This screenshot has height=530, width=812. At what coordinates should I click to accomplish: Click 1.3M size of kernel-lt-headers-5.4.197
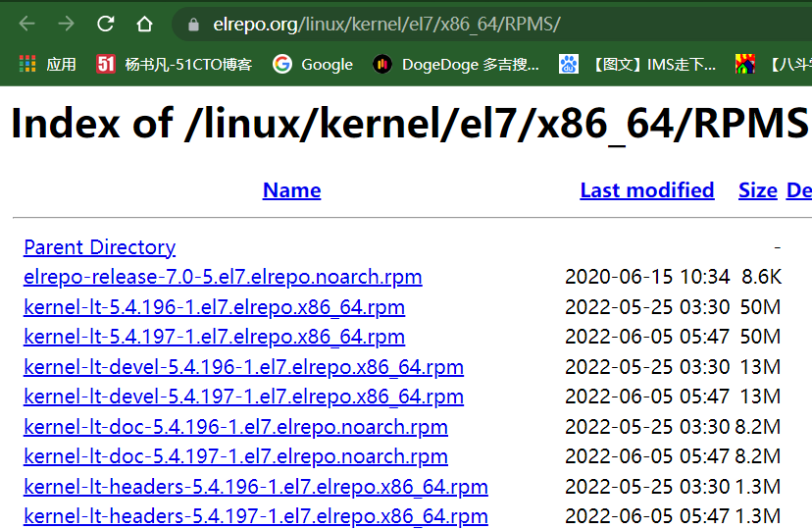(758, 516)
